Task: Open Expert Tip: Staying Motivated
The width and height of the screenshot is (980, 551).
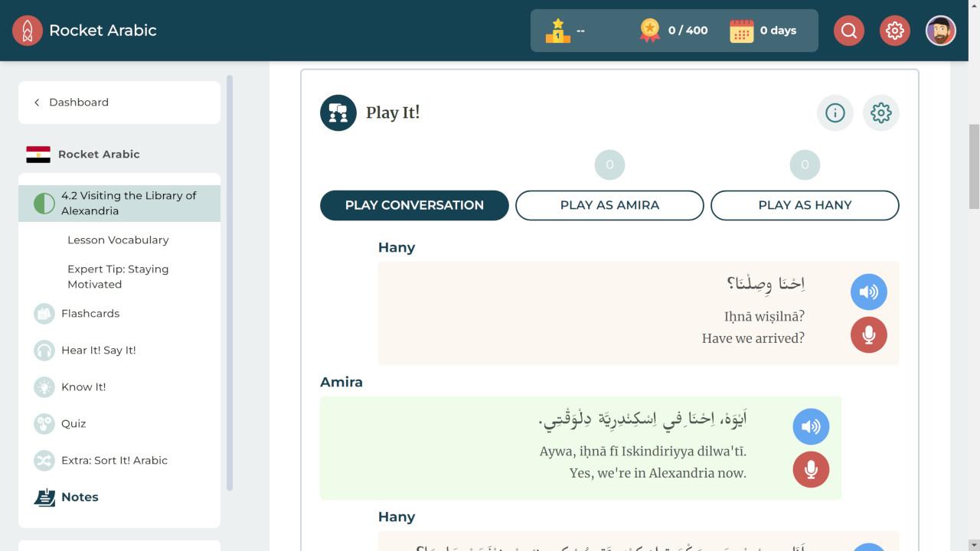Action: tap(118, 276)
